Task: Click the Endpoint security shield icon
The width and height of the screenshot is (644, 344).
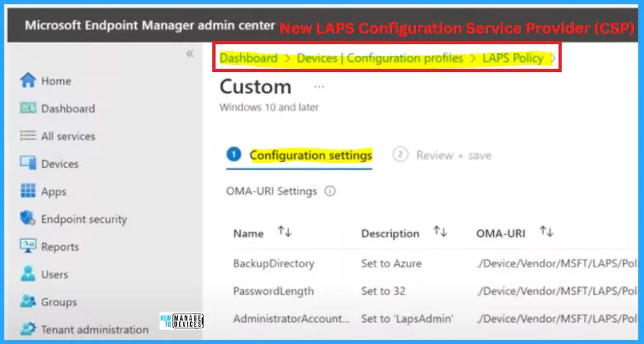Action: (28, 218)
